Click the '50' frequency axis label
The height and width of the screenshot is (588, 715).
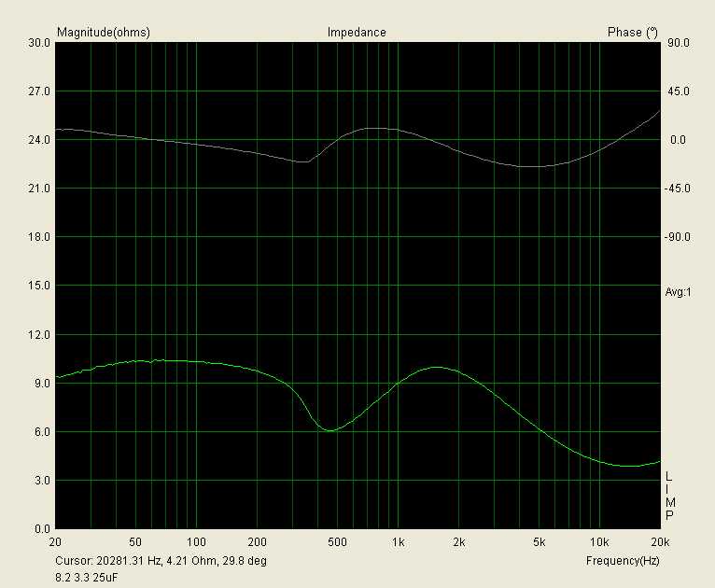click(135, 542)
